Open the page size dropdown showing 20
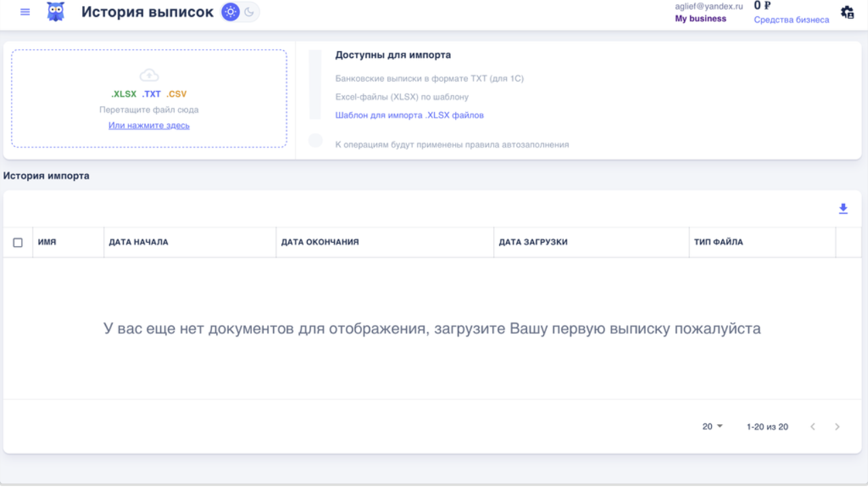868x499 pixels. point(711,426)
